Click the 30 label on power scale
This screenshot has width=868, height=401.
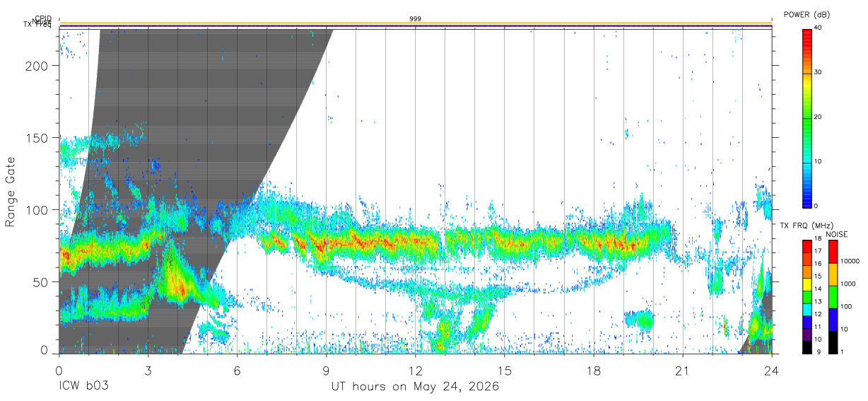(x=819, y=73)
